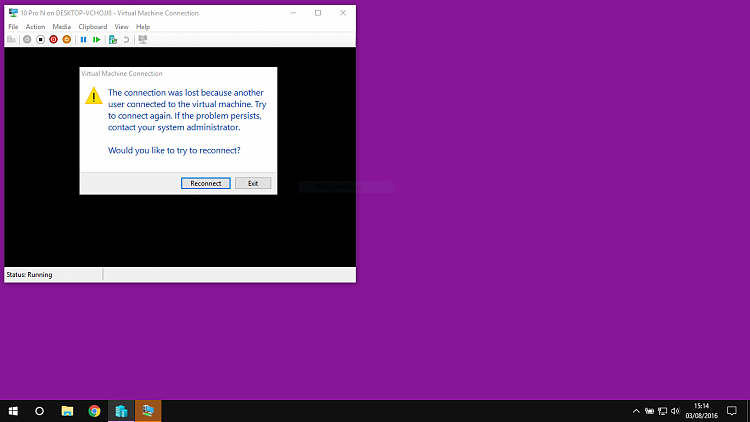Click the Start VM toolbar icon
Viewport: 750px width, 422px height.
tap(27, 40)
